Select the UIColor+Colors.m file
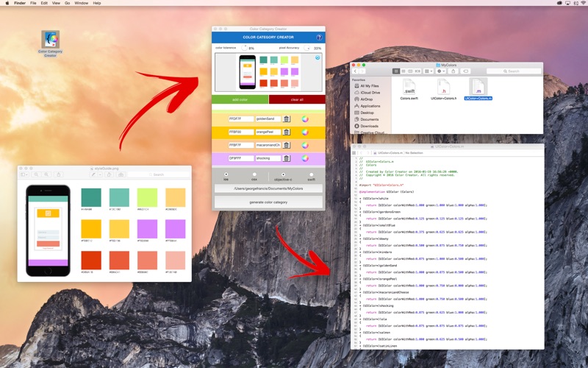The height and width of the screenshot is (368, 588). coord(478,89)
